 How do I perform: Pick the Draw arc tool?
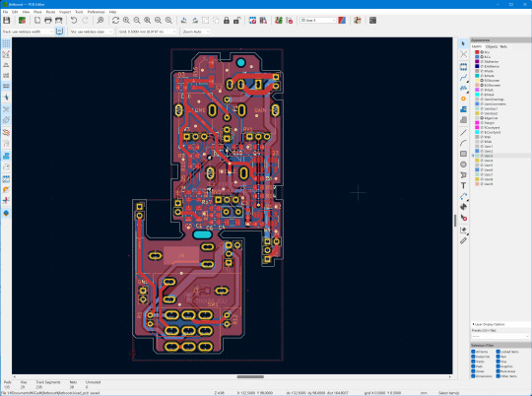[x=463, y=143]
